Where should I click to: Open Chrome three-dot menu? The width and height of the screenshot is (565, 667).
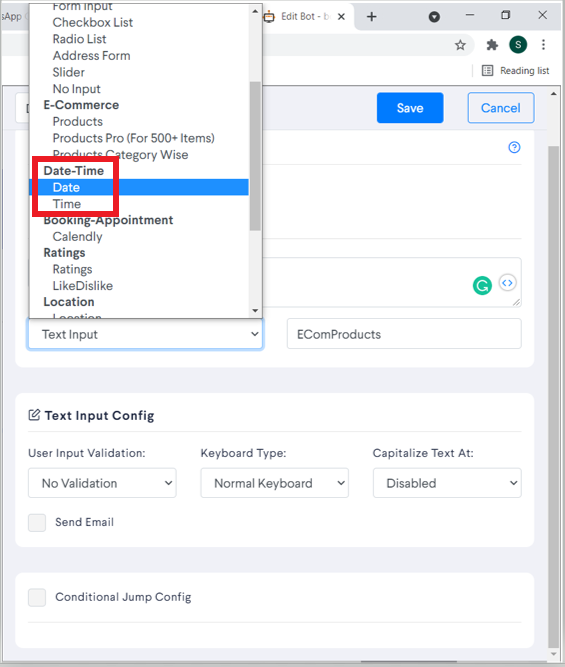coord(543,45)
